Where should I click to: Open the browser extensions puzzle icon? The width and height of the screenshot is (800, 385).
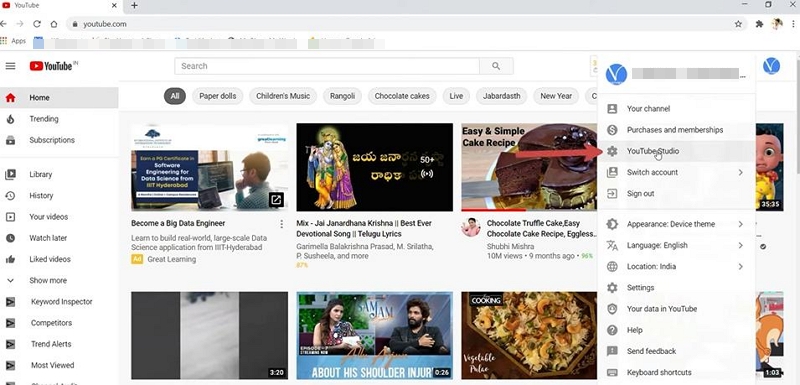pyautogui.click(x=759, y=24)
